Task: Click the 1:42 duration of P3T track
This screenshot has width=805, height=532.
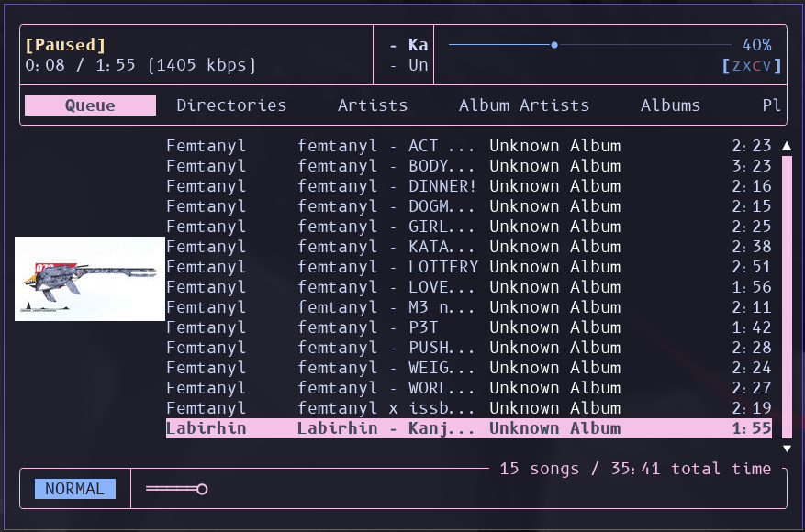Action: (752, 327)
